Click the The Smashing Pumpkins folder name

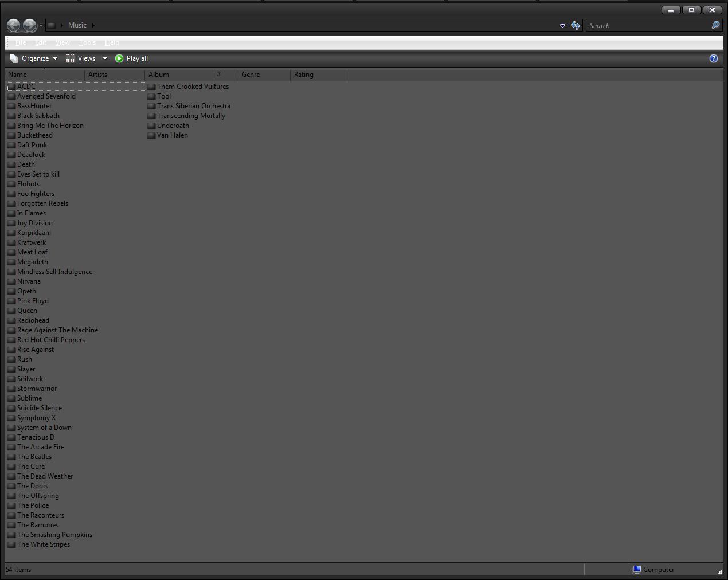pos(54,535)
